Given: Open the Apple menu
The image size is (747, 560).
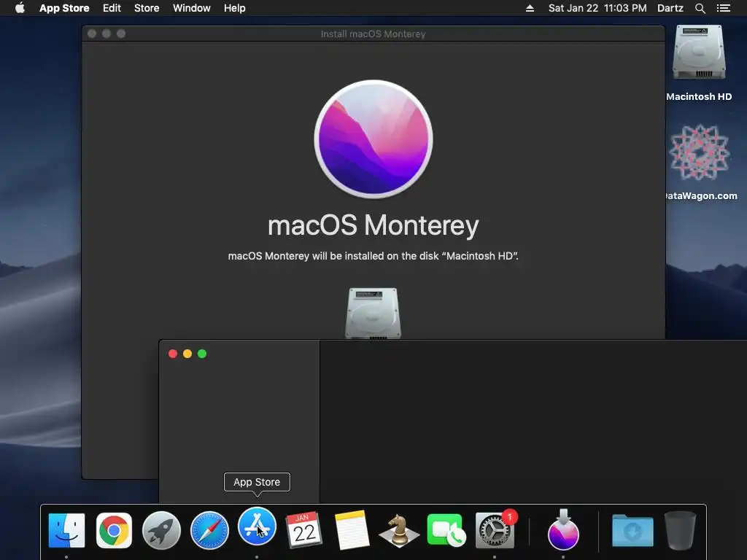Looking at the screenshot, I should point(20,8).
